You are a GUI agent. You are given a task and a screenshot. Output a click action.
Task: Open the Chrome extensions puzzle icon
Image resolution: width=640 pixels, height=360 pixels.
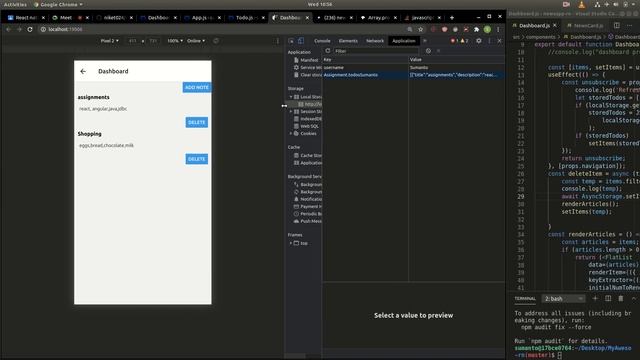tap(476, 29)
